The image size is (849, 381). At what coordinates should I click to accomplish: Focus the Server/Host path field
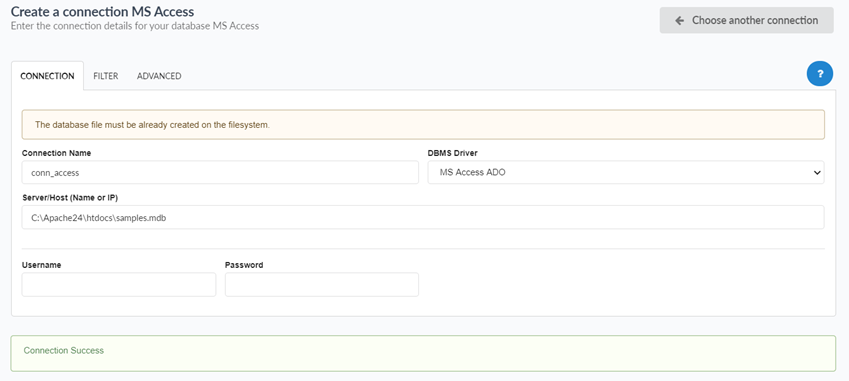pyautogui.click(x=423, y=217)
